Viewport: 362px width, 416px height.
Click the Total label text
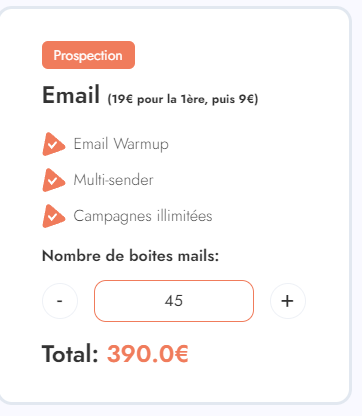pos(70,354)
